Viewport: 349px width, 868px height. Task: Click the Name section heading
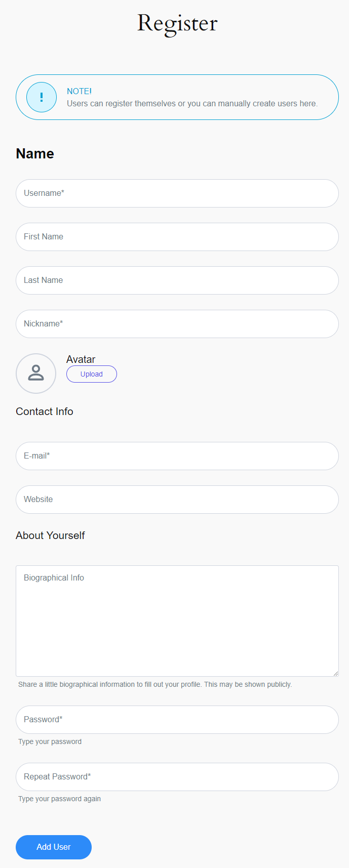coord(35,153)
